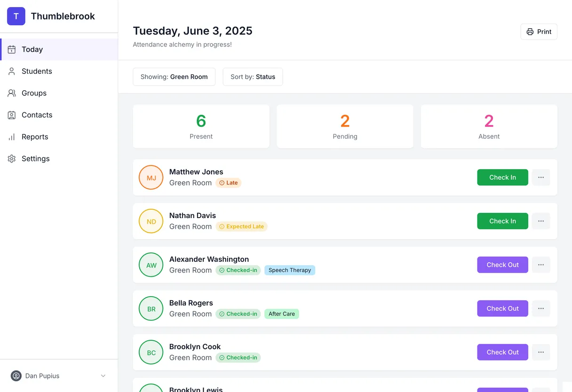Click the AW avatar for Alexander Washington
The height and width of the screenshot is (392, 572).
coord(151,265)
